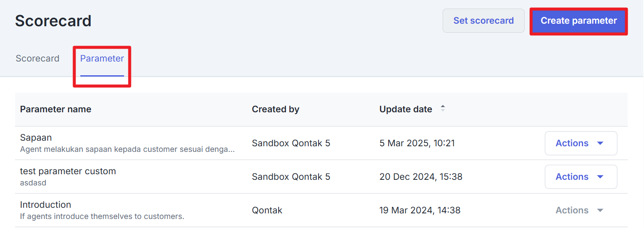Switch to the Scorecard tab
The height and width of the screenshot is (228, 644).
[37, 59]
